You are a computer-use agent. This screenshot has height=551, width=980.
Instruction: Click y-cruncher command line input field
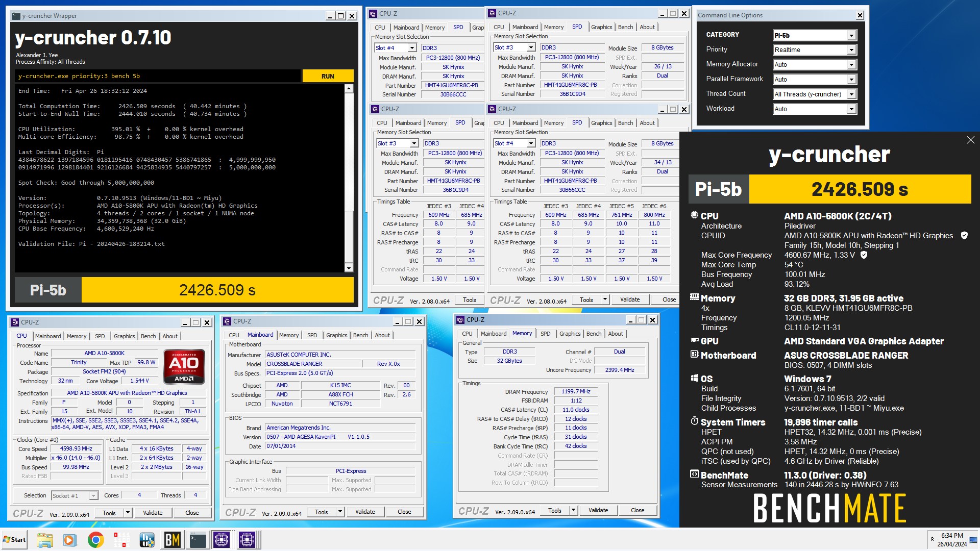(x=158, y=76)
